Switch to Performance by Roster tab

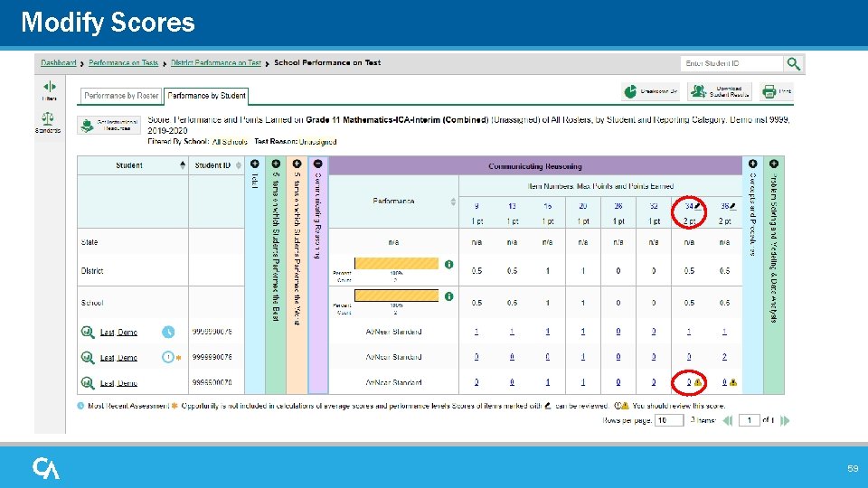click(121, 96)
